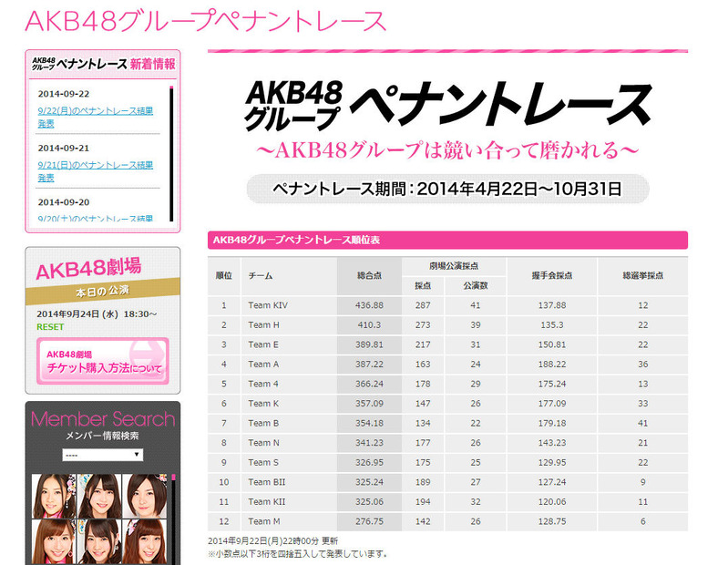Open the RESET performance link
Image resolution: width=728 pixels, height=565 pixels.
point(50,326)
